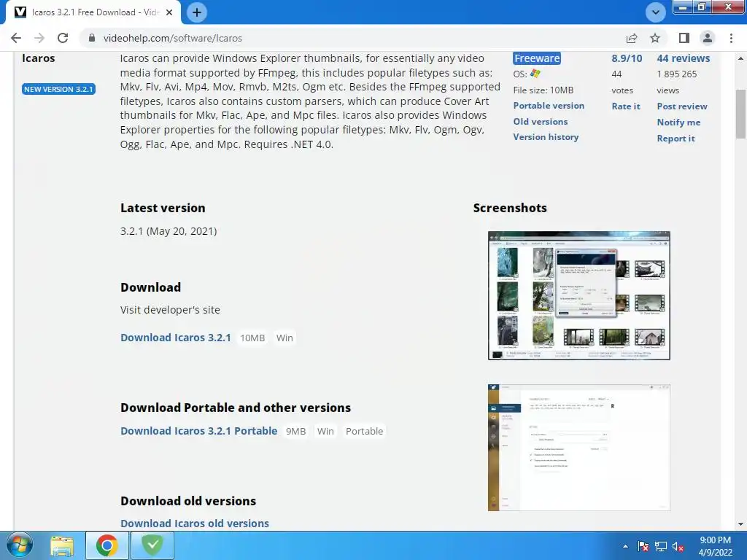Open the Windows Start menu
This screenshot has height=560, width=747.
(x=19, y=545)
